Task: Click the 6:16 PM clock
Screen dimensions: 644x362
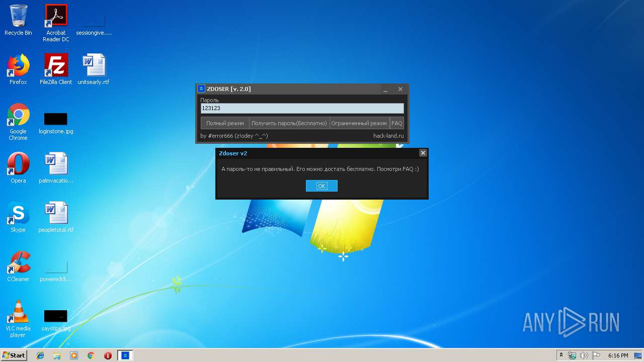Action: click(618, 355)
